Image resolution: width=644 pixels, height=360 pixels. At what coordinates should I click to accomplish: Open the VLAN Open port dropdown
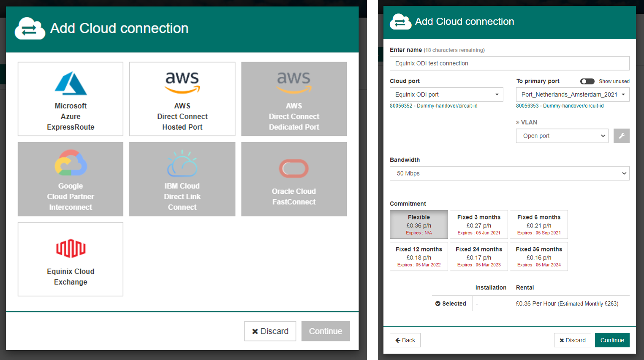(x=562, y=136)
